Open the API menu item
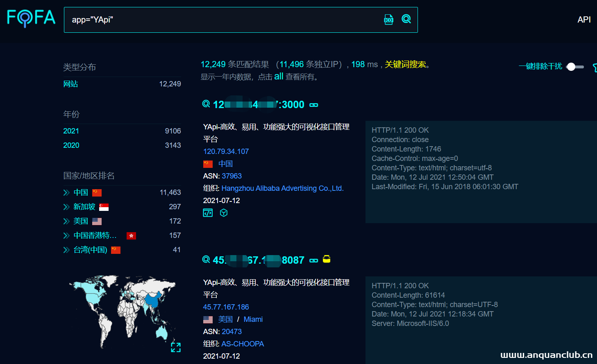 (584, 20)
